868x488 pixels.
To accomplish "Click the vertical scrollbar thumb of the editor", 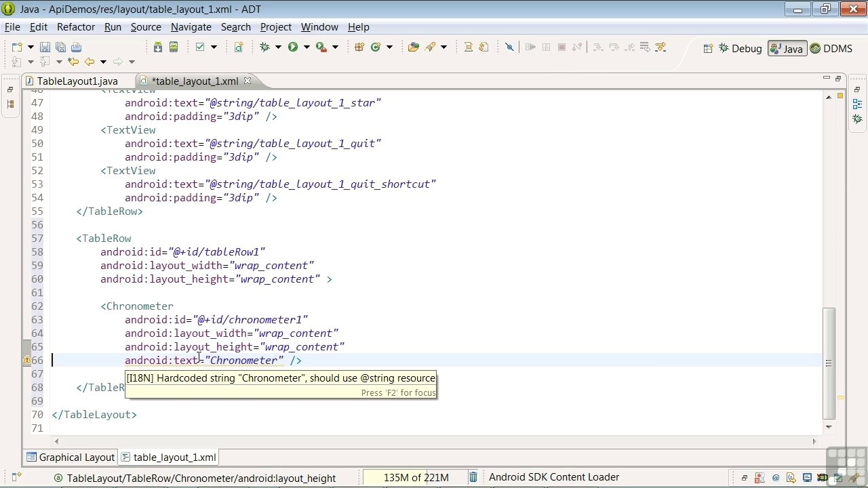I will click(x=829, y=363).
